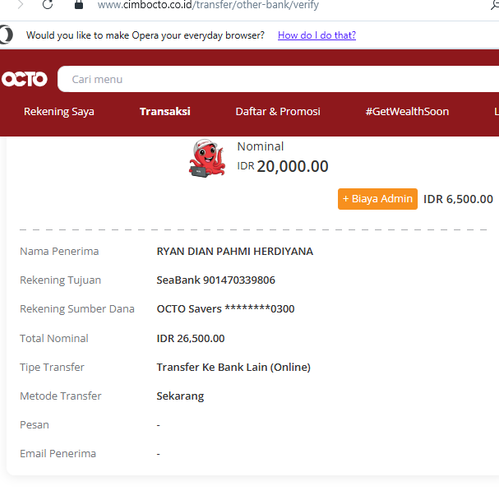Click the browser reload icon
This screenshot has height=500, width=499.
click(48, 4)
